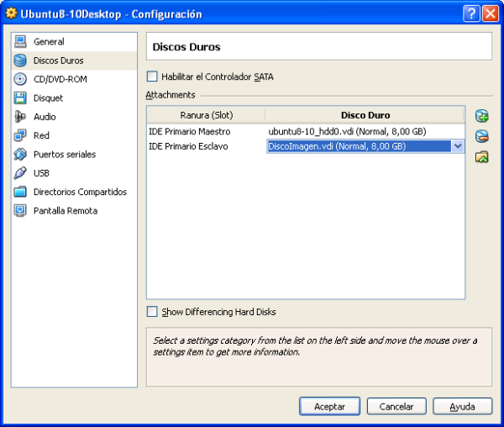This screenshot has height=427, width=504.
Task: Click the Audio speaker icon
Action: tap(20, 117)
